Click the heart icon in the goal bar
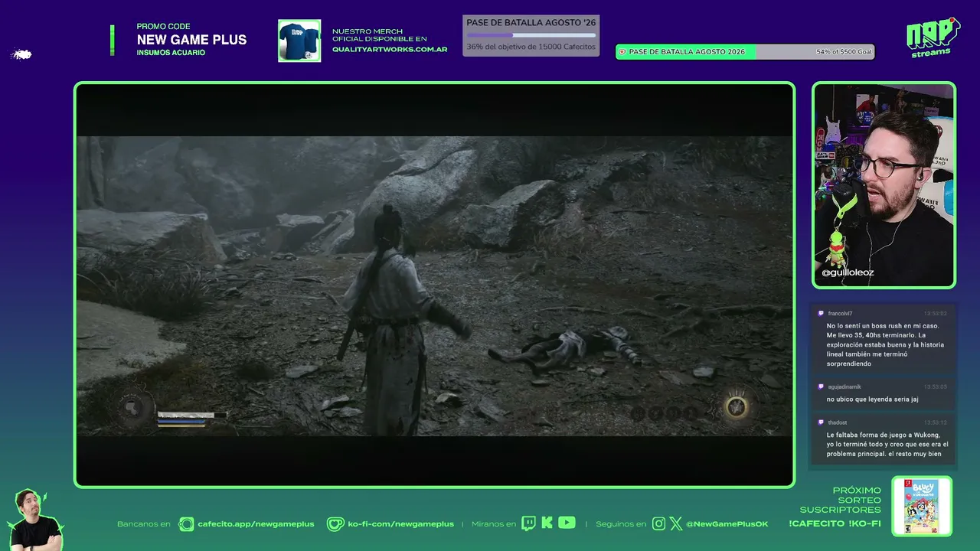Screen dimensions: 980x551 tap(622, 52)
